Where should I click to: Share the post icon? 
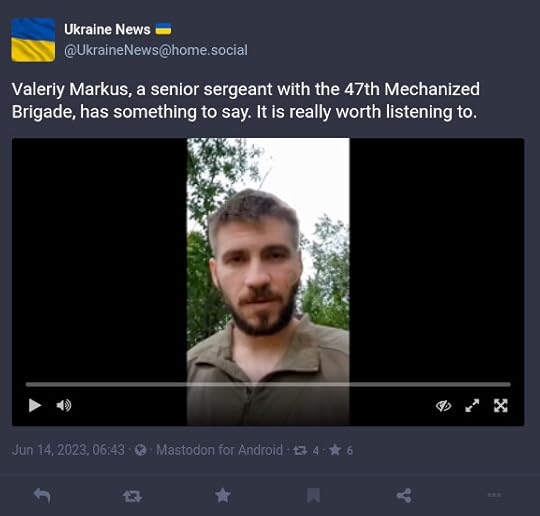click(404, 496)
